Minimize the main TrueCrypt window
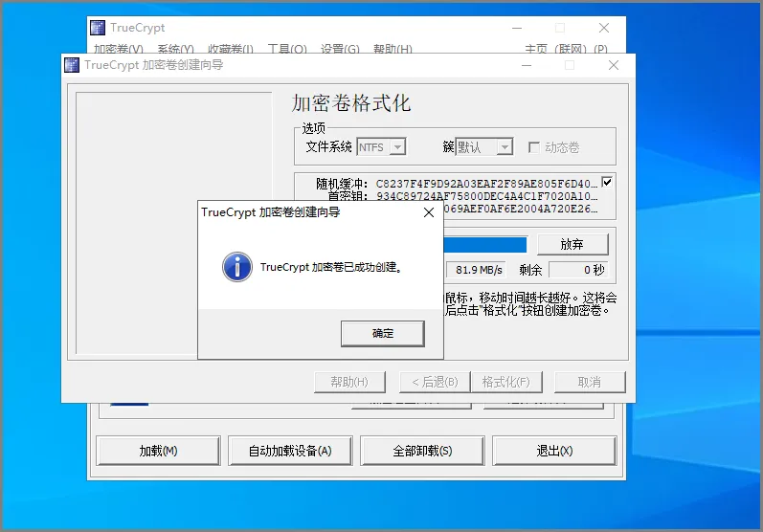 [517, 28]
